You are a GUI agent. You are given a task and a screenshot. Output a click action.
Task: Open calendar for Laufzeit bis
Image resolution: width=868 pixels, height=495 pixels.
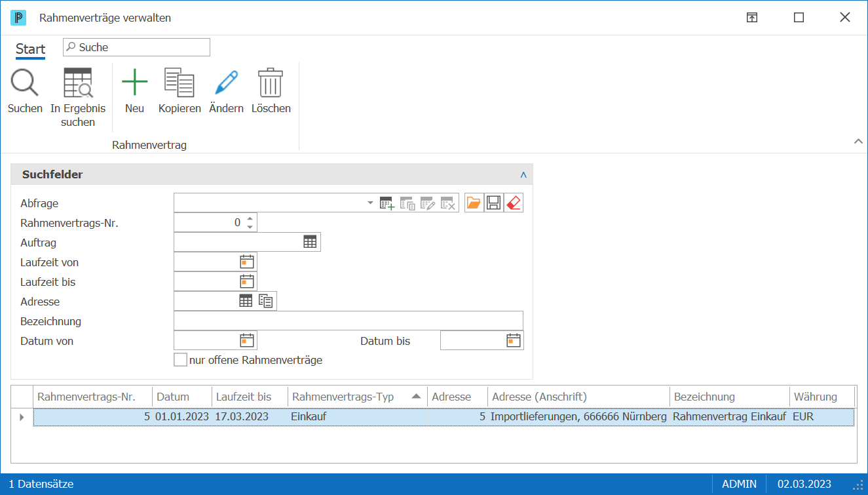point(247,281)
